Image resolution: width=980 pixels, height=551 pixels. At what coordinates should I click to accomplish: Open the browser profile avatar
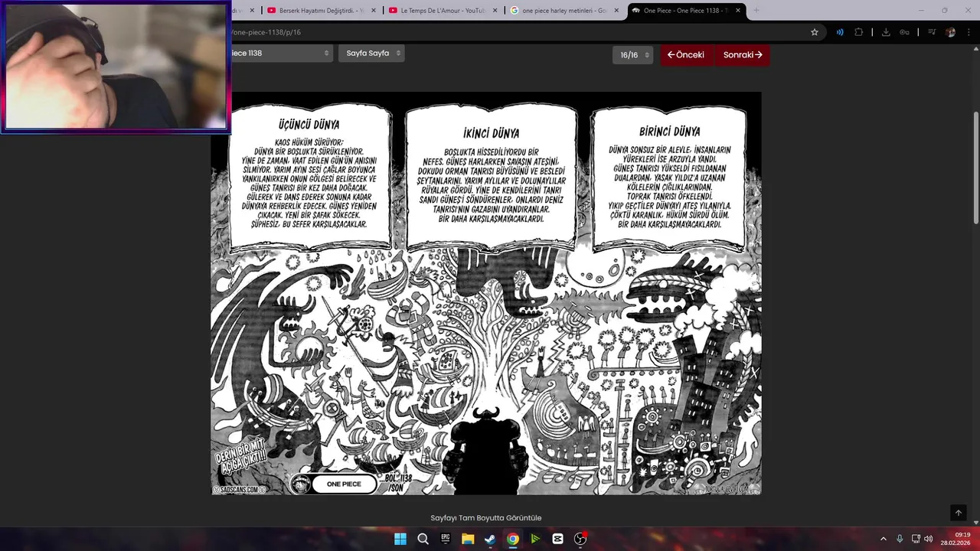[950, 32]
